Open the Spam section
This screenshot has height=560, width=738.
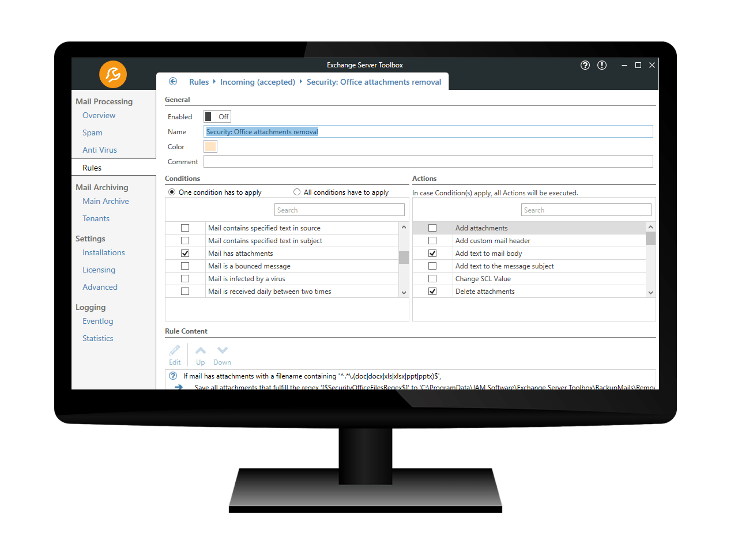point(92,133)
